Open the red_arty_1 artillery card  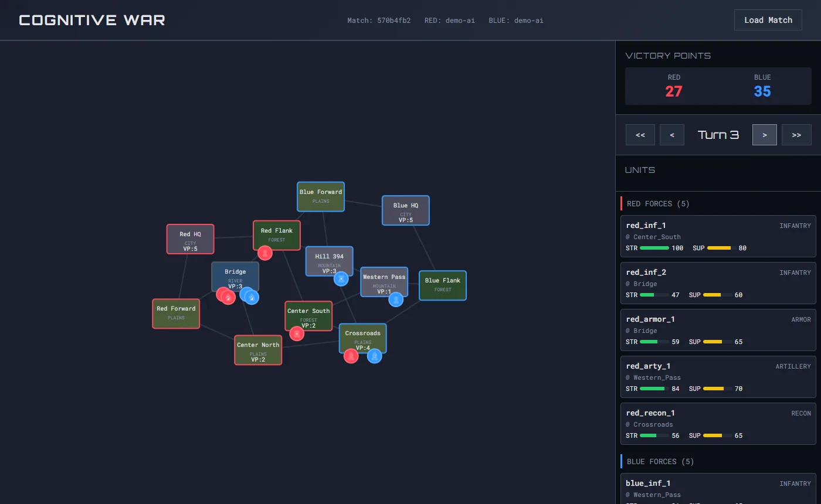click(x=718, y=377)
